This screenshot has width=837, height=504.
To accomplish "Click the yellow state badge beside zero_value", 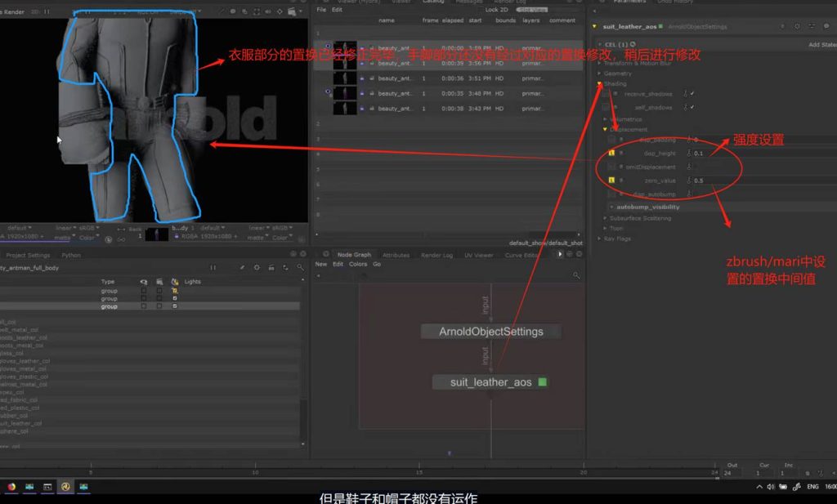I will coord(611,180).
